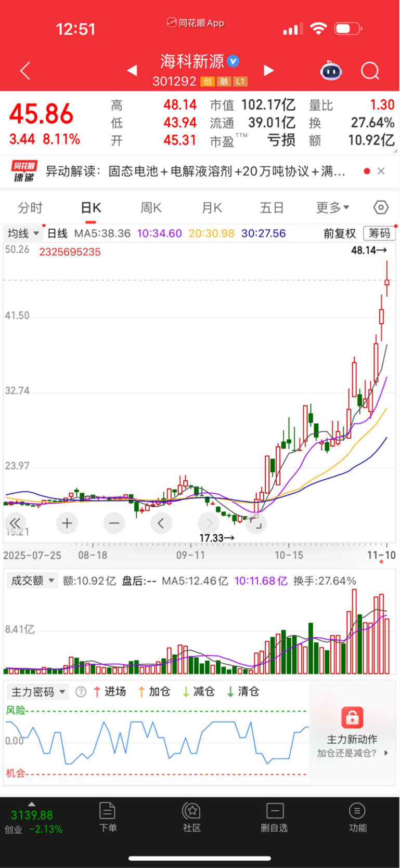This screenshot has height=868, width=400.
Task: Expand the 创业 index ticker arrow
Action: click(32, 804)
